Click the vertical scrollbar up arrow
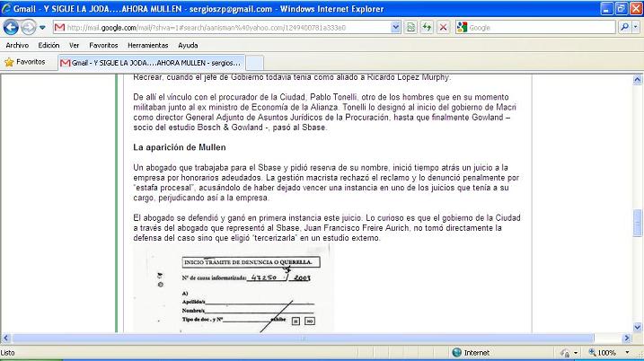 pos(637,79)
